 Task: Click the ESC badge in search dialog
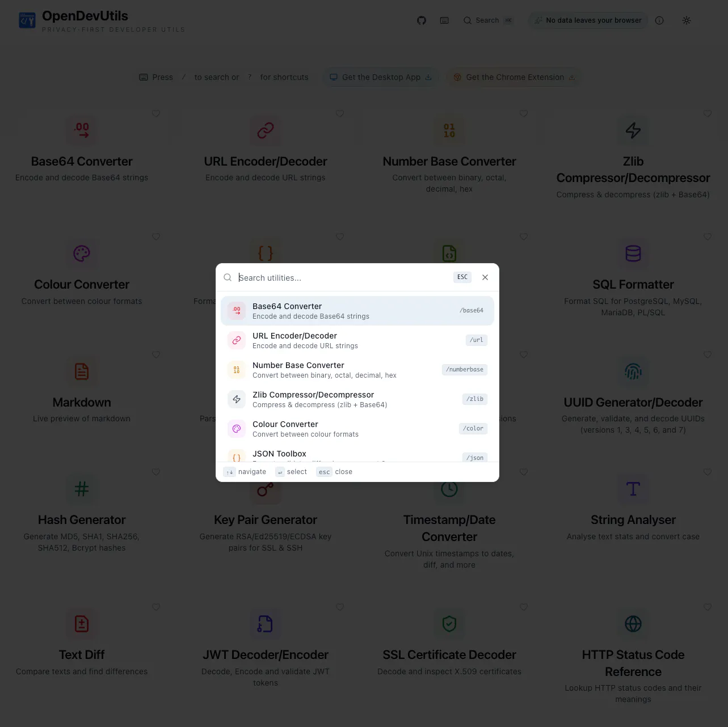(x=462, y=277)
